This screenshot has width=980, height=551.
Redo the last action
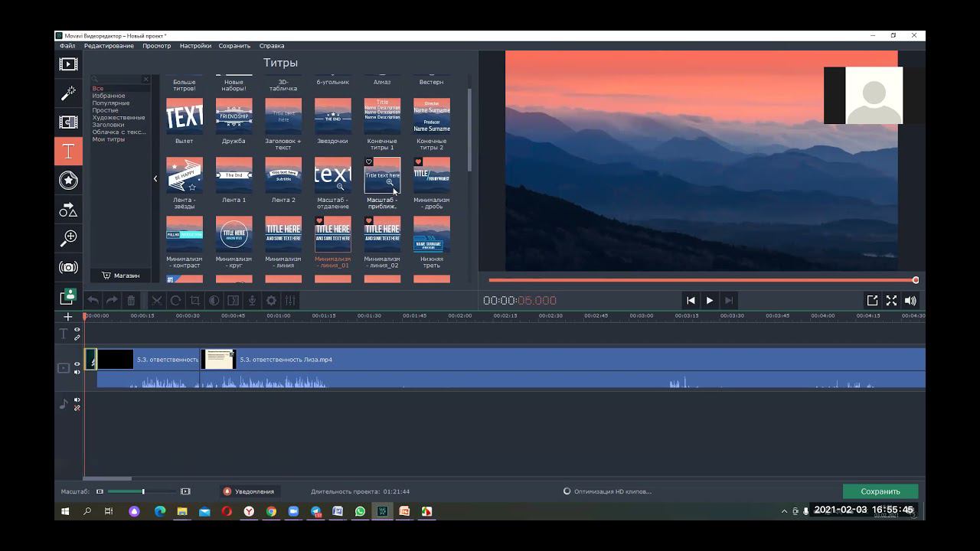[x=112, y=301]
